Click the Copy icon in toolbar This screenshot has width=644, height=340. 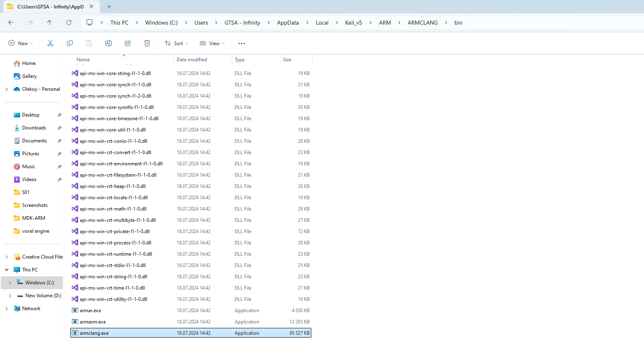(70, 43)
